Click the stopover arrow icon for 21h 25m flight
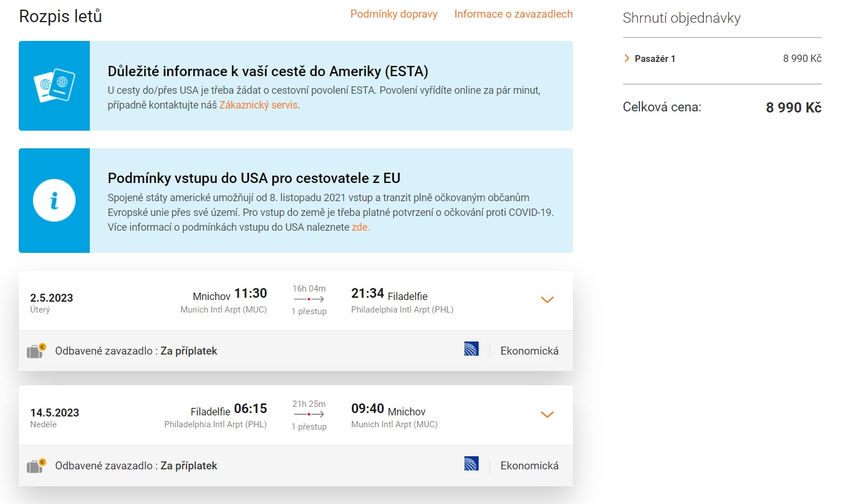843x504 pixels. tap(309, 414)
